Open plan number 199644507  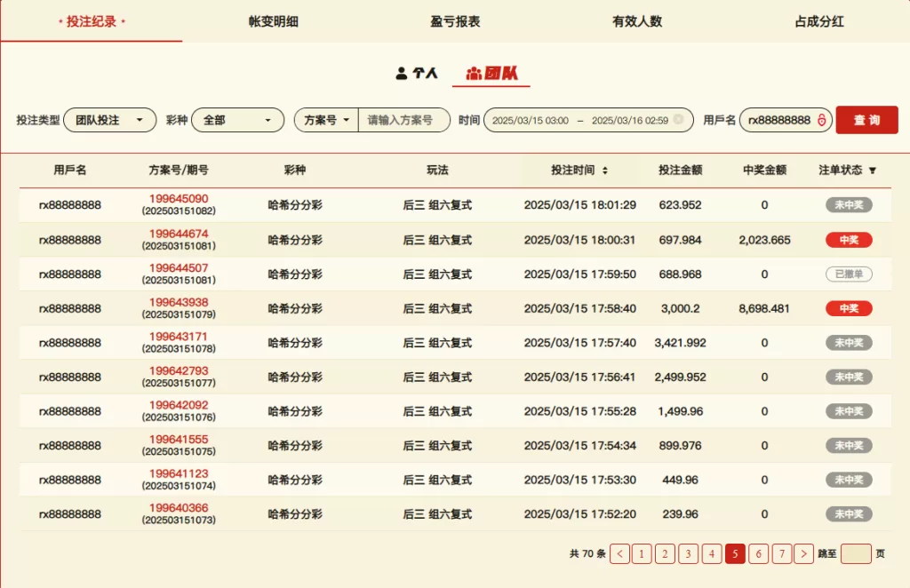coord(179,268)
